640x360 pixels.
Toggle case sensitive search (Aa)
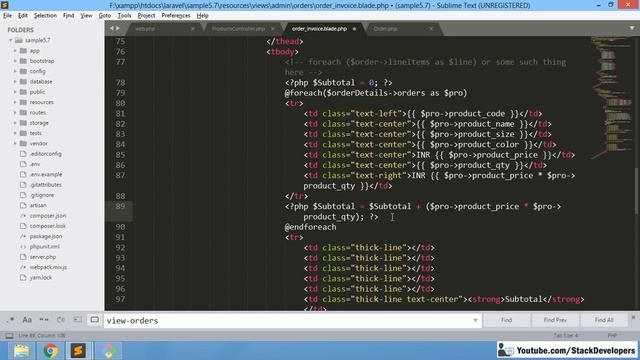[27, 320]
